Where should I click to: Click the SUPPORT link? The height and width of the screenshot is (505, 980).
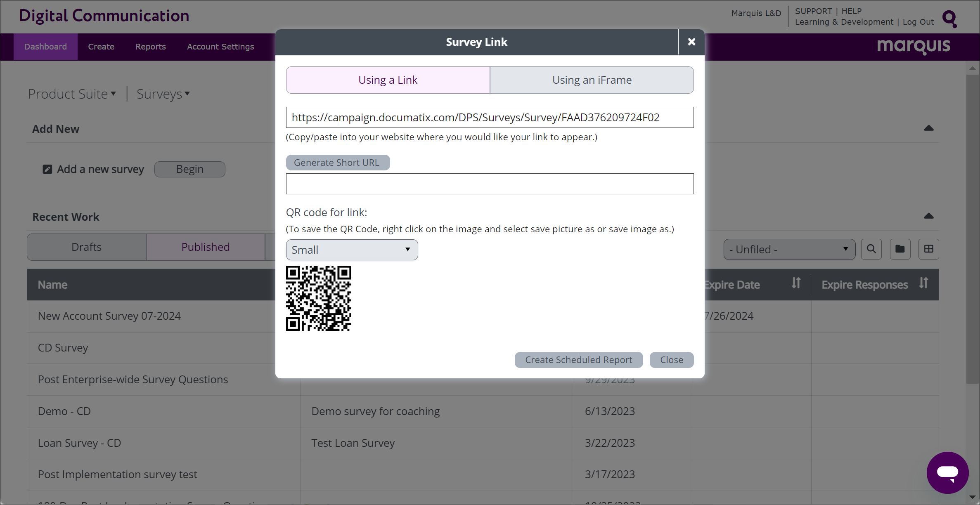[813, 11]
